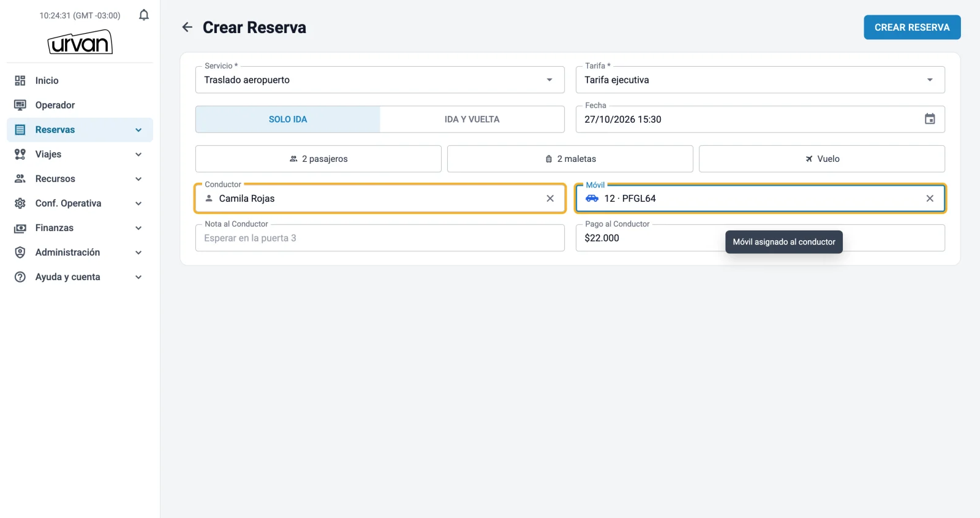The image size is (980, 518).
Task: Open Finanzas in the sidebar
Action: pos(80,227)
